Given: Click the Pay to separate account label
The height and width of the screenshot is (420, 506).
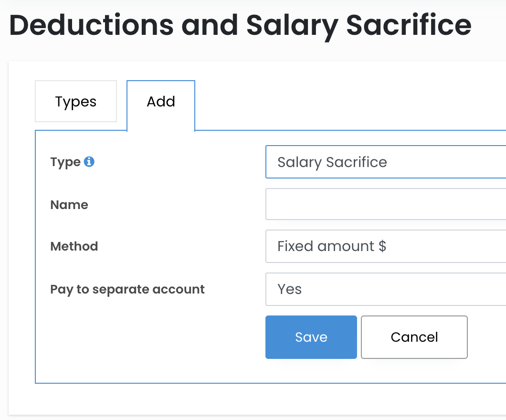Looking at the screenshot, I should click(127, 289).
